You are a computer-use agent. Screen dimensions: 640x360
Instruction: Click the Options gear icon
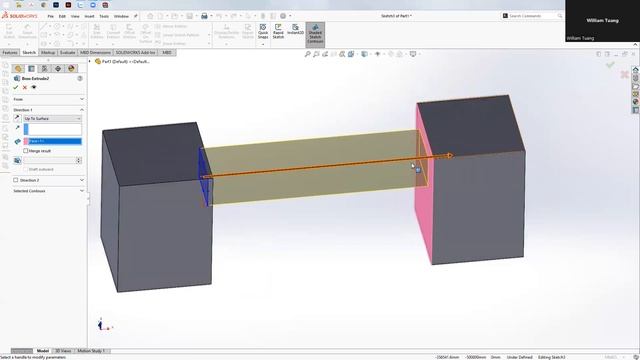click(x=283, y=16)
